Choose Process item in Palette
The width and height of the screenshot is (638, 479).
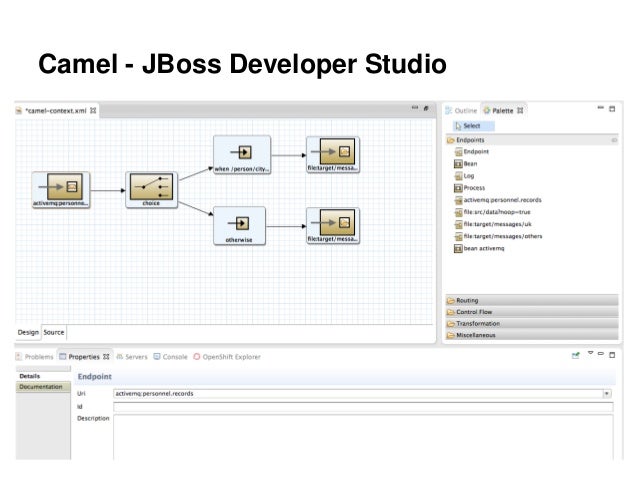(x=470, y=188)
